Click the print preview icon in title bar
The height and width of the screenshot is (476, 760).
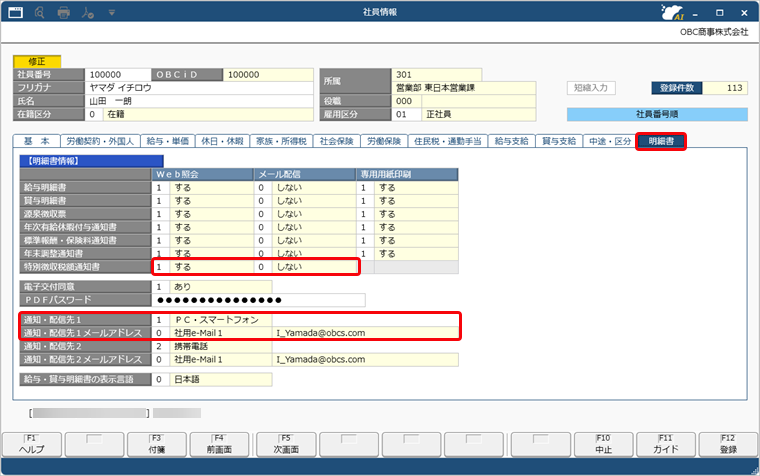click(38, 12)
